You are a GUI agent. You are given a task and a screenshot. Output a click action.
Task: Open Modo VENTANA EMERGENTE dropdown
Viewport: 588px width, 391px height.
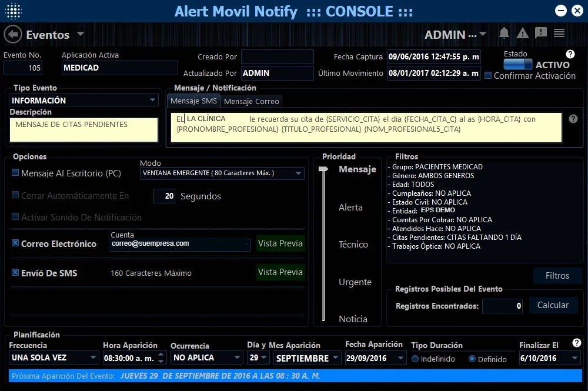pos(298,173)
